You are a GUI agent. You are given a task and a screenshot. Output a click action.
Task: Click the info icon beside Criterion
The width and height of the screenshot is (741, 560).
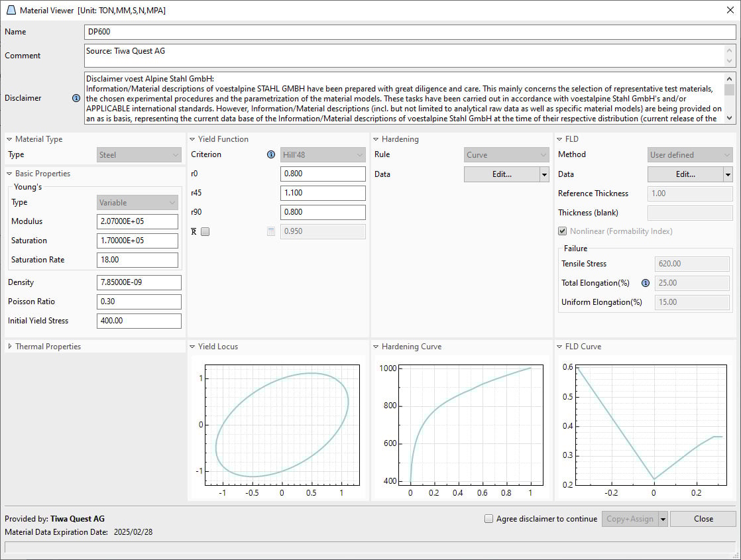tap(270, 154)
